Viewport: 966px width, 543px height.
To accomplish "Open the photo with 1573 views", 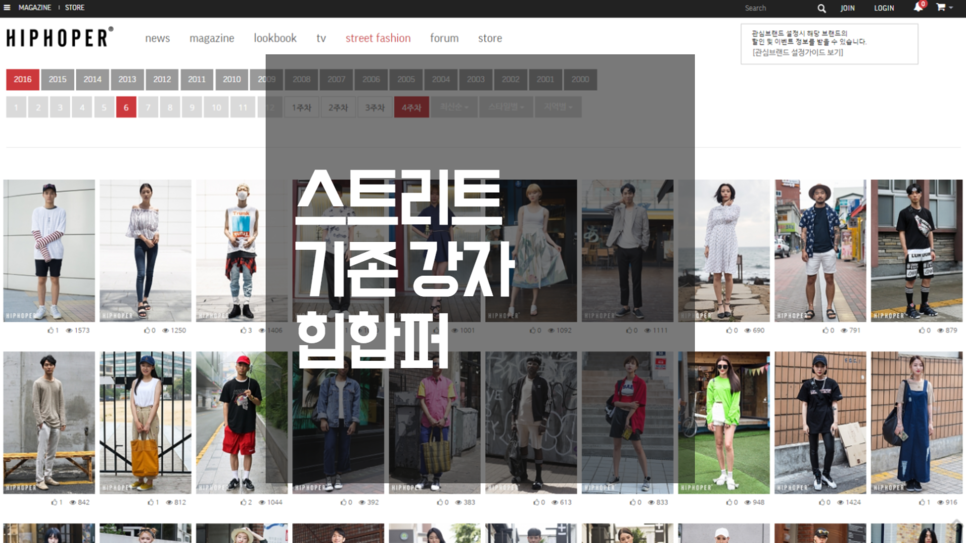I will tap(49, 251).
